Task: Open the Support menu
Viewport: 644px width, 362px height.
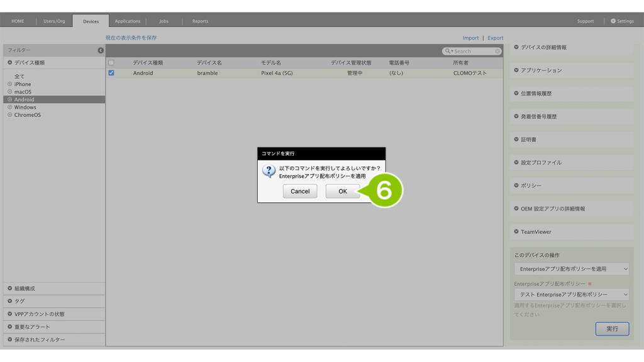Action: coord(586,21)
